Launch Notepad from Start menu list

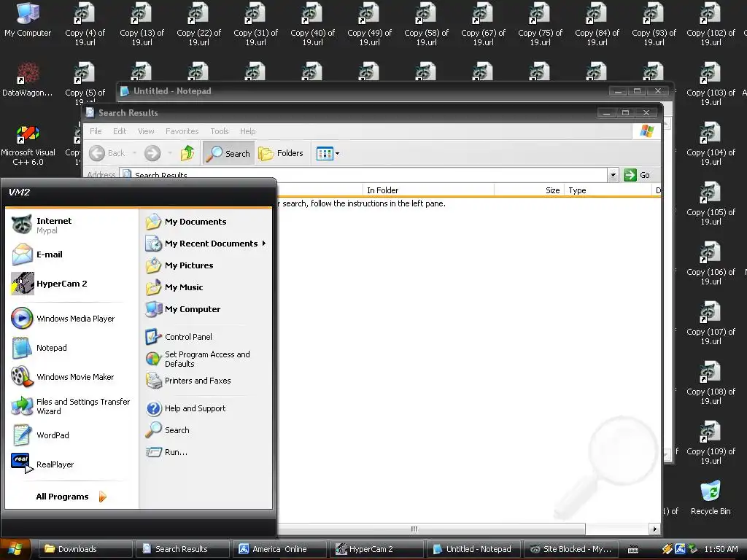coord(71,348)
